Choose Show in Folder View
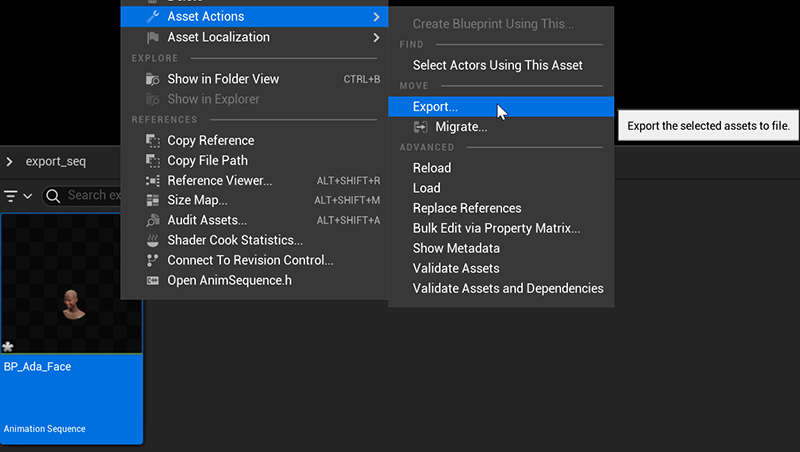 pyautogui.click(x=254, y=79)
